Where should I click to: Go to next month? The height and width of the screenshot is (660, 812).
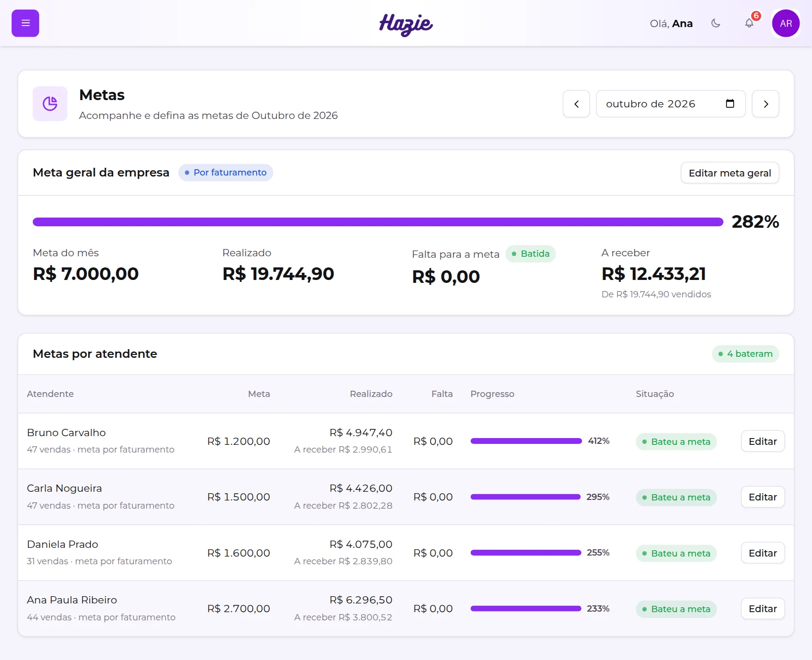point(766,104)
